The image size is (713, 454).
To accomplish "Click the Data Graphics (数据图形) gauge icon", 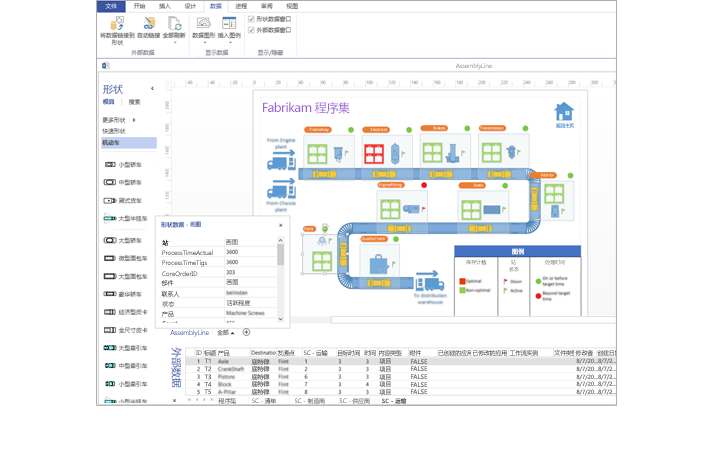I will [203, 24].
